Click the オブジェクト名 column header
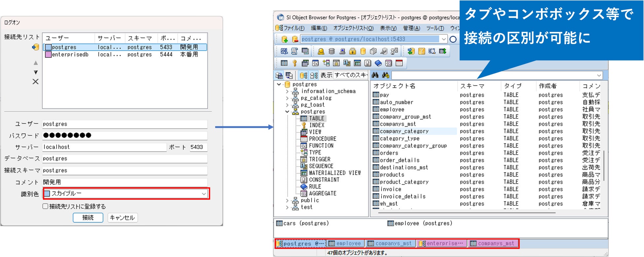The image size is (644, 257). 414,86
